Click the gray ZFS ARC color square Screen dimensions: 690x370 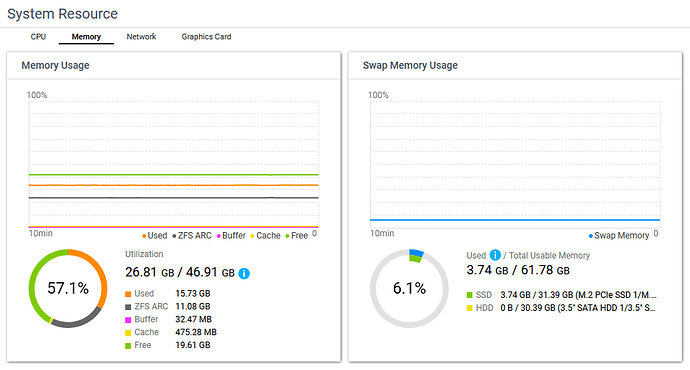(x=128, y=307)
